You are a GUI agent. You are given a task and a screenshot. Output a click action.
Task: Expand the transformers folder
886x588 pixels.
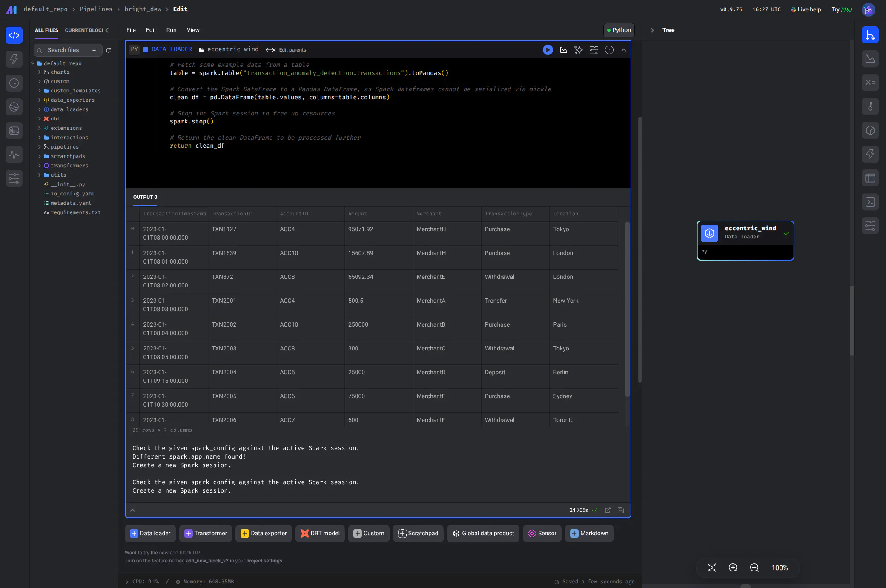point(40,166)
